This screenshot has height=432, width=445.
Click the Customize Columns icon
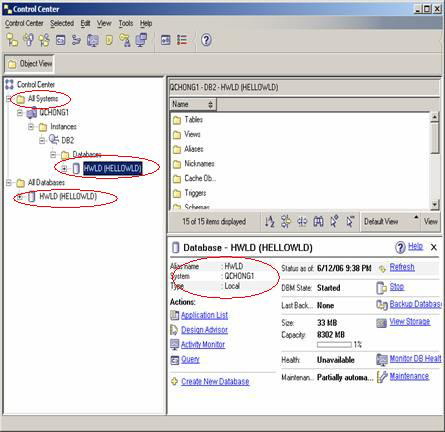pyautogui.click(x=302, y=221)
